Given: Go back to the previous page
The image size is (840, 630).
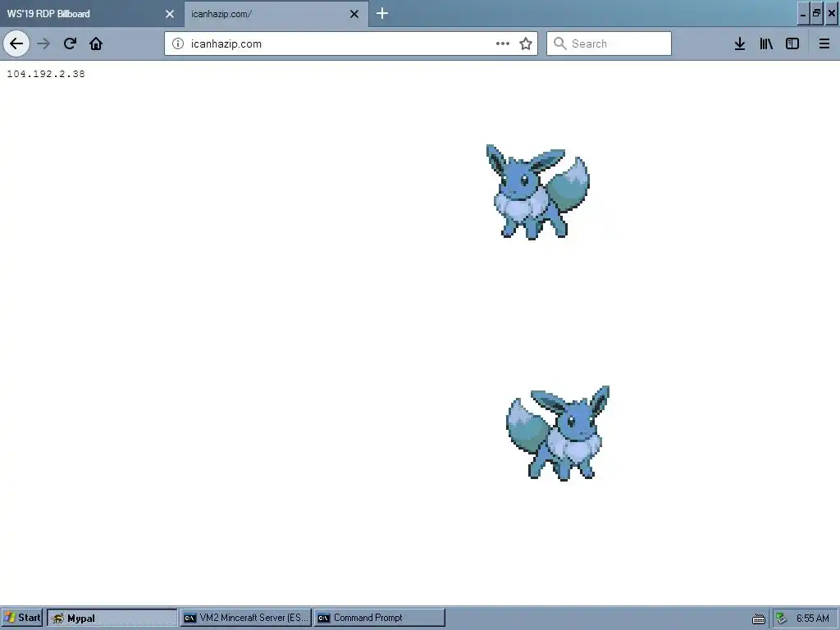Looking at the screenshot, I should 16,43.
